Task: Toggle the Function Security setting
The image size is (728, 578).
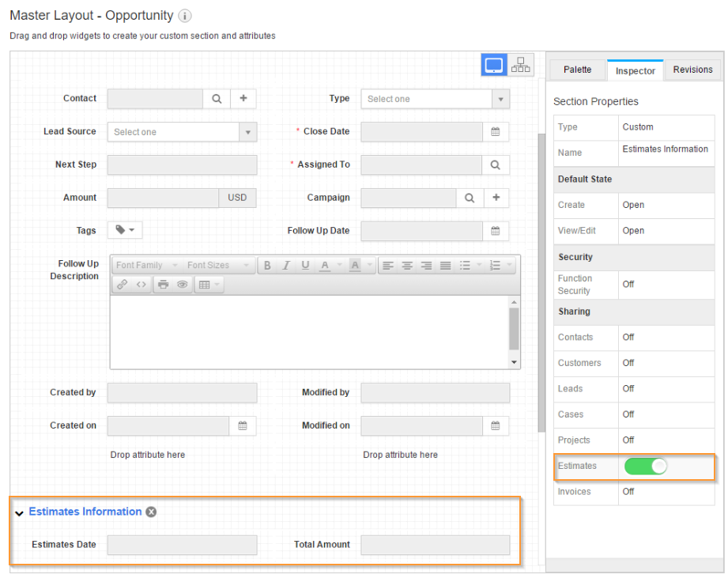Action: 628,285
